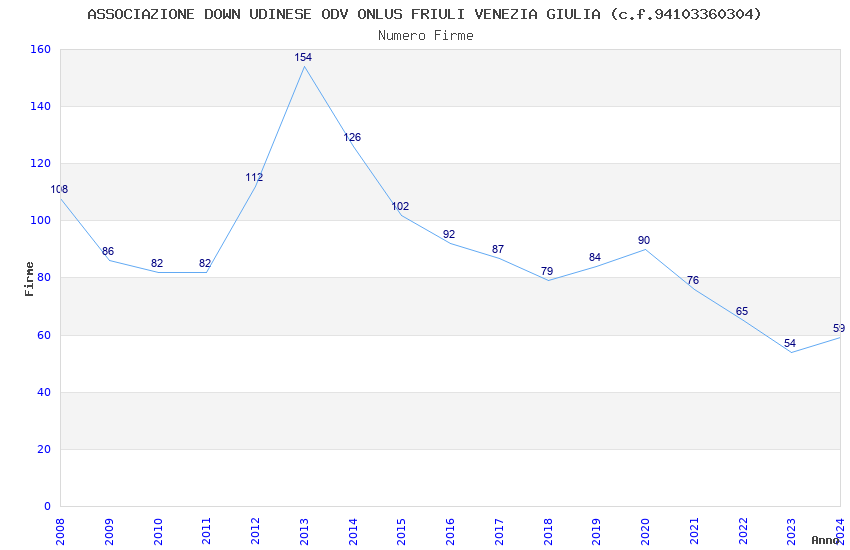This screenshot has width=850, height=550.
Task: Click the 'Anno' x-axis title
Action: [x=825, y=540]
